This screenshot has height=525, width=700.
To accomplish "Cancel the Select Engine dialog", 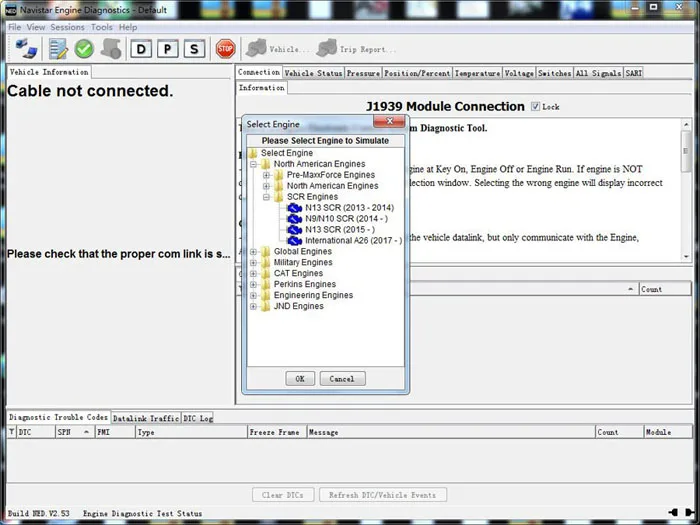I will (342, 379).
